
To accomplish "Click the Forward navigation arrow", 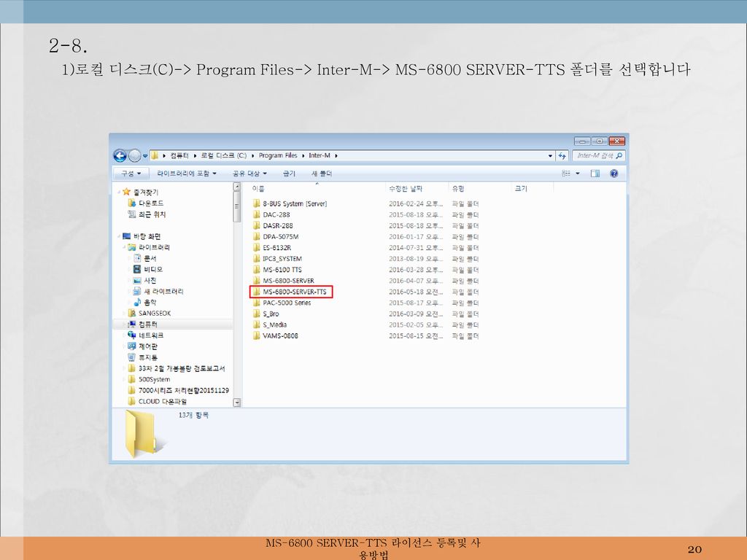I will point(135,156).
